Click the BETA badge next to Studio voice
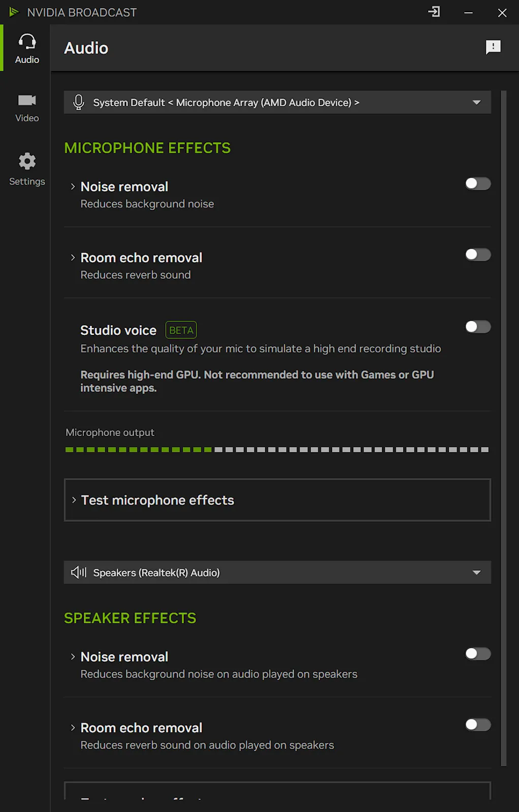Image resolution: width=519 pixels, height=812 pixels. (181, 330)
